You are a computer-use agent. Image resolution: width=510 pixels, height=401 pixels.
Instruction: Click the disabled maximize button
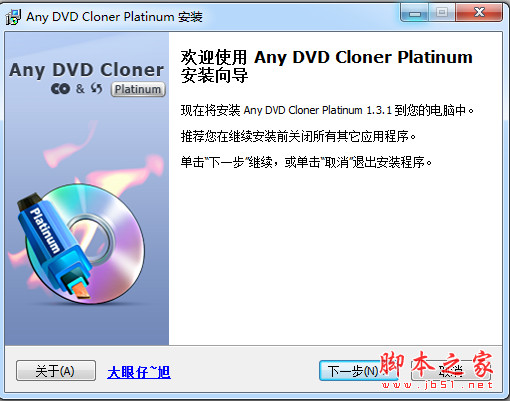tap(442, 13)
